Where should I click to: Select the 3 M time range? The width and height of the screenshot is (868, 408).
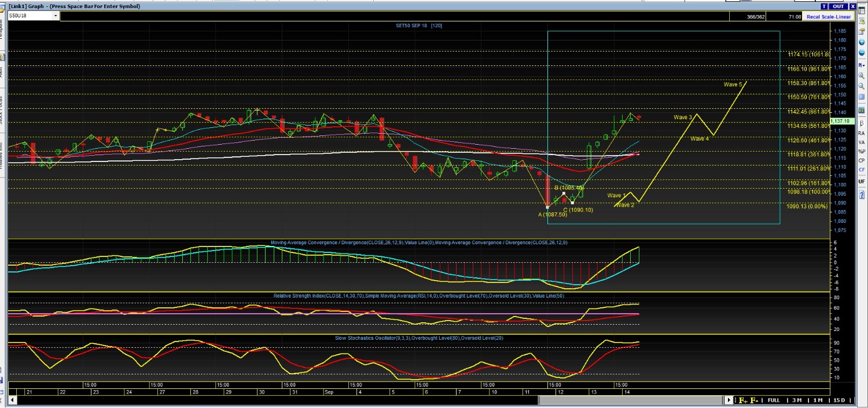797,400
